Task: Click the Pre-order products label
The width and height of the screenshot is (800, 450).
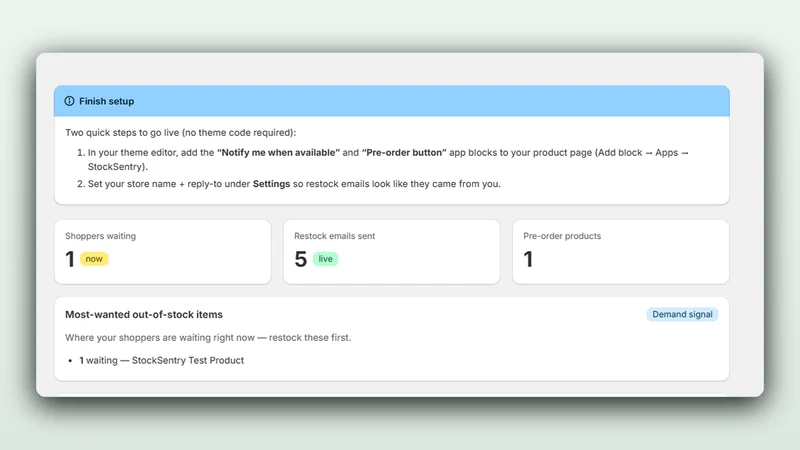Action: [562, 236]
